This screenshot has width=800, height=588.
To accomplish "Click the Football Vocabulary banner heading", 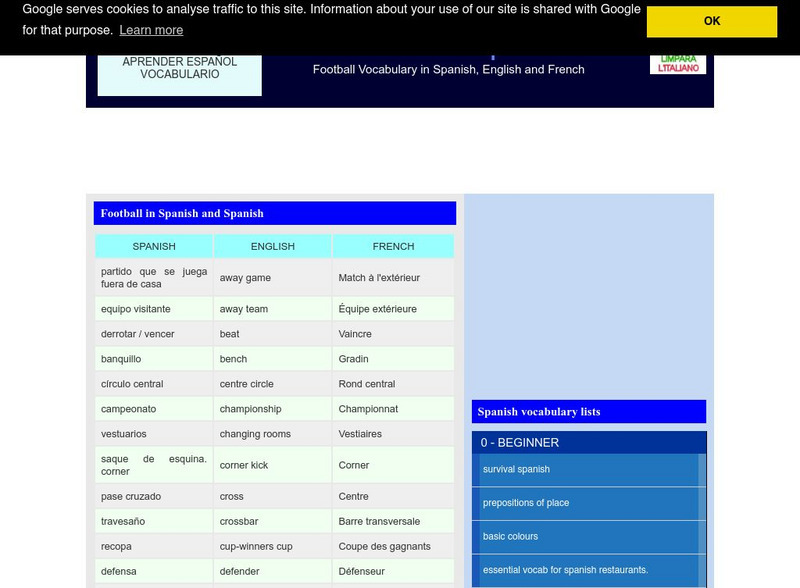I will coord(448,70).
